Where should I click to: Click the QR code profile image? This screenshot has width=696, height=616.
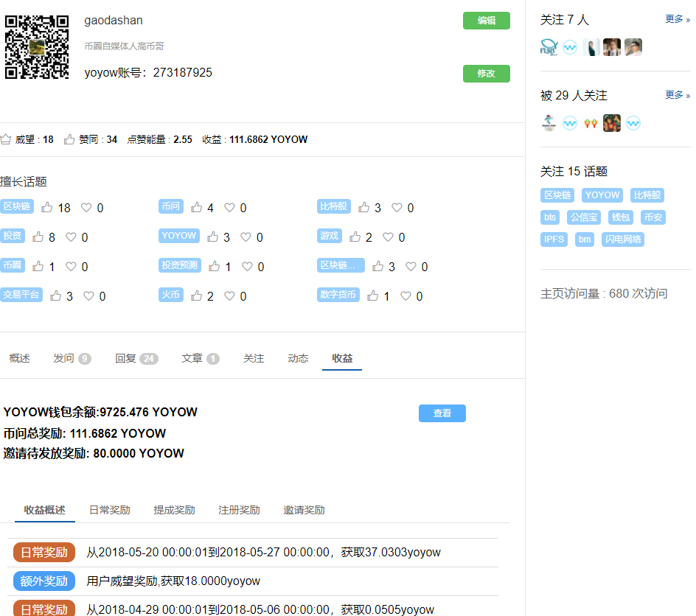point(37,47)
